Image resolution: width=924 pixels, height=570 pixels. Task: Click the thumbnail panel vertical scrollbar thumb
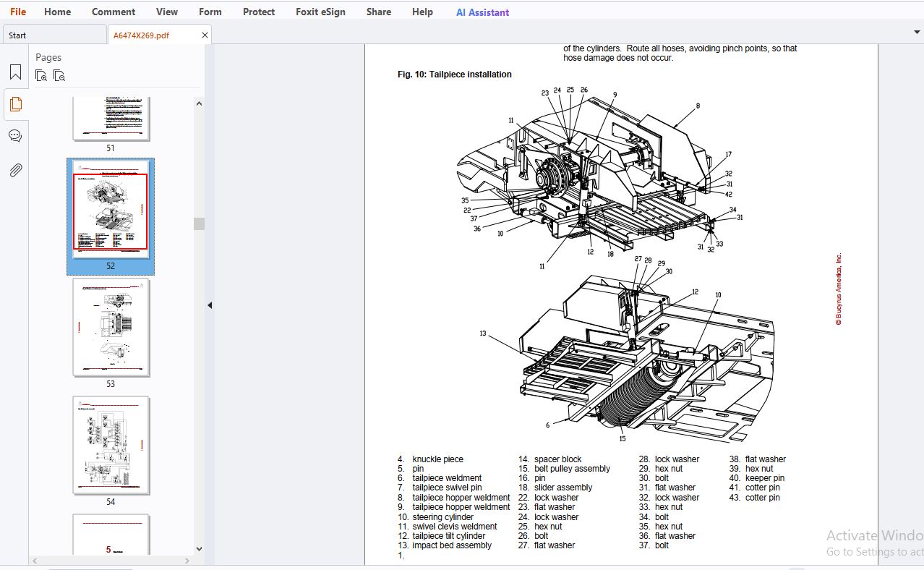click(199, 224)
